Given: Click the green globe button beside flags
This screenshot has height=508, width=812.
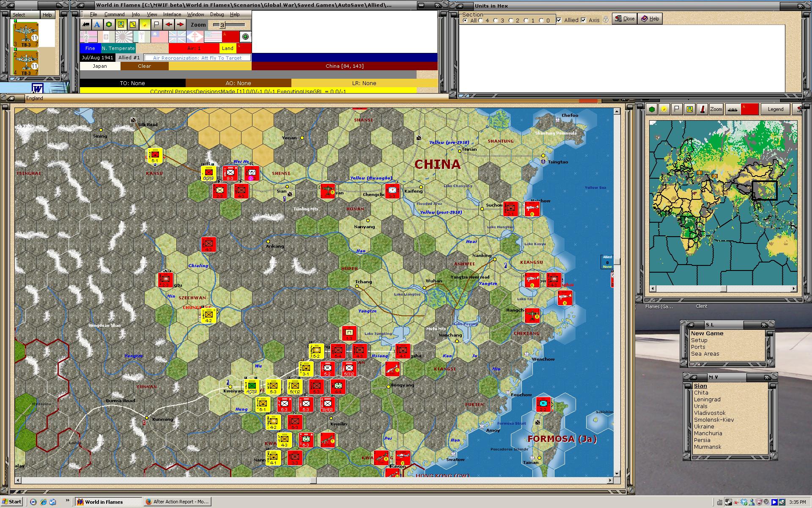Looking at the screenshot, I should click(x=246, y=37).
